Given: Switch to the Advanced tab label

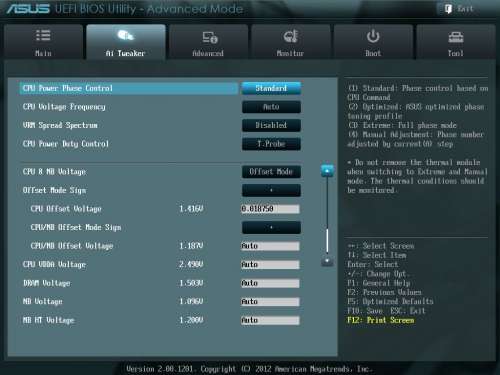Looking at the screenshot, I should click(x=208, y=53).
